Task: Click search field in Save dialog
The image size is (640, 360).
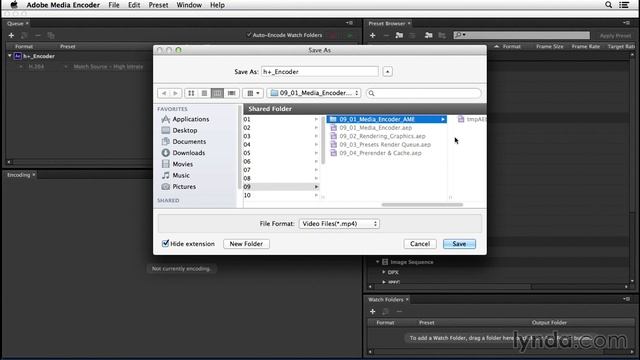Action: [x=424, y=93]
